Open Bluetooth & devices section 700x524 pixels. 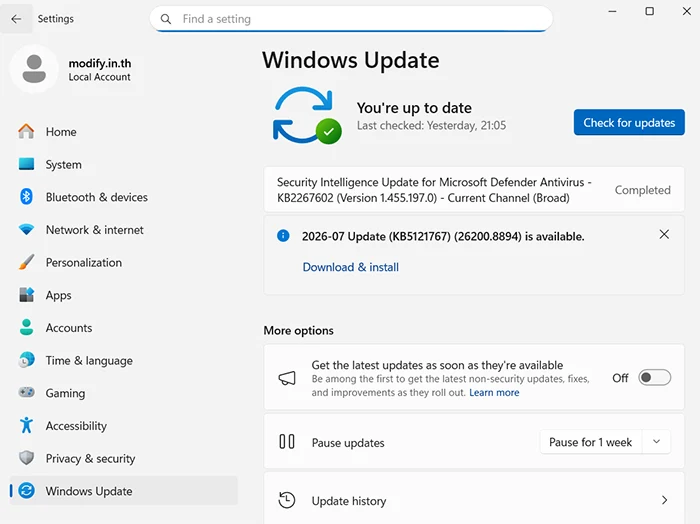tap(124, 197)
